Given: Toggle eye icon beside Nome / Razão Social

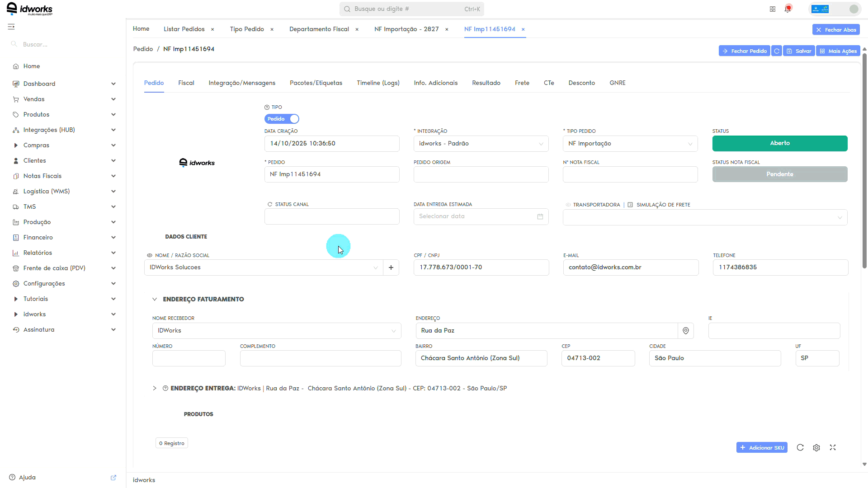Looking at the screenshot, I should (150, 255).
